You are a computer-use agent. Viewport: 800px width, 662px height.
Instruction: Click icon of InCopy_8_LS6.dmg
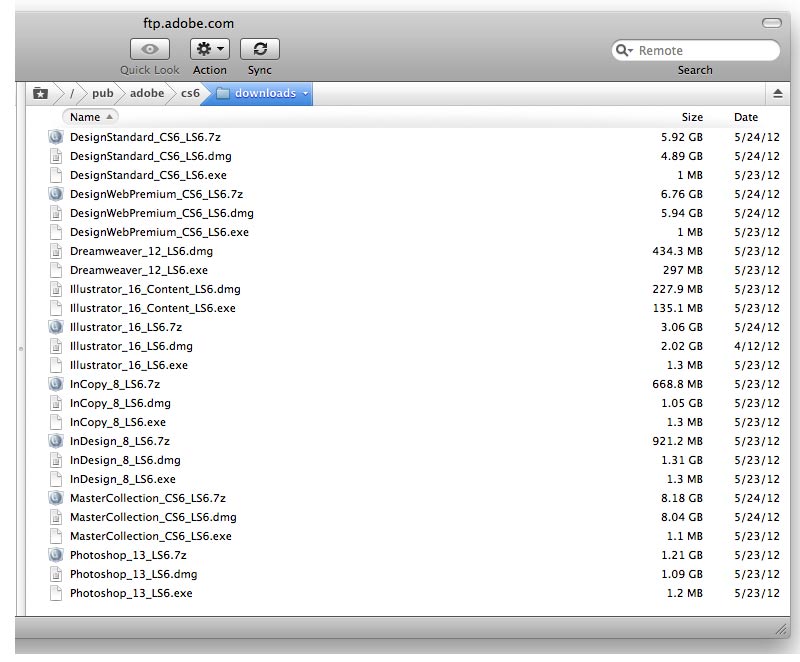pyautogui.click(x=56, y=403)
